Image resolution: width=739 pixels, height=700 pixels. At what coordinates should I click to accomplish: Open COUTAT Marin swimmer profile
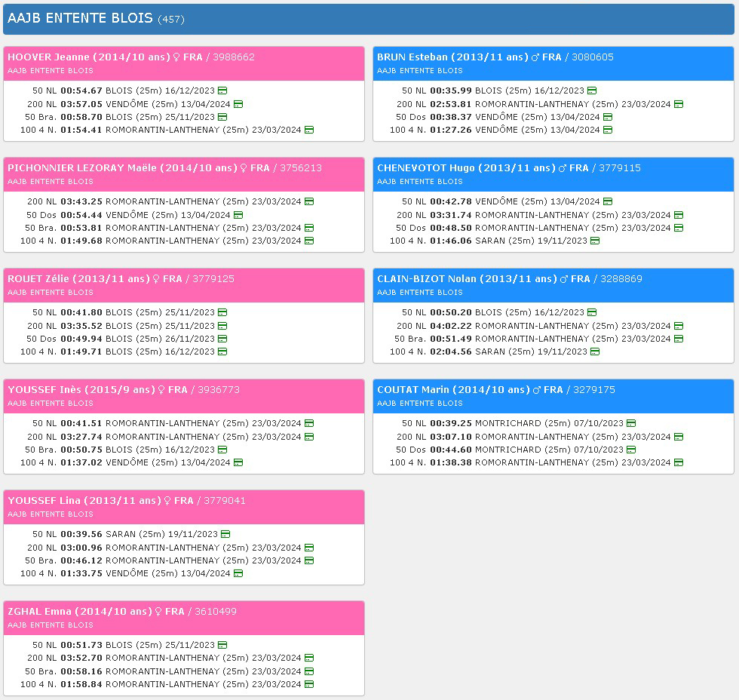click(x=453, y=389)
